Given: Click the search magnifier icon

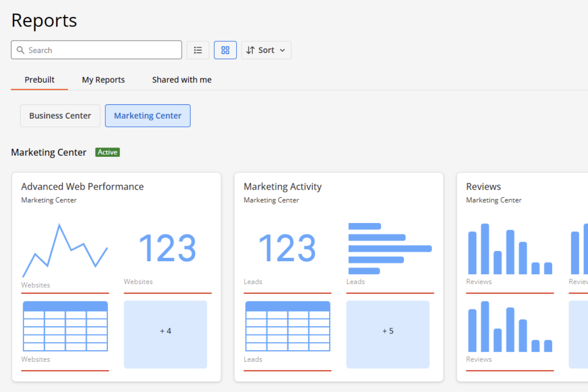Looking at the screenshot, I should point(21,50).
